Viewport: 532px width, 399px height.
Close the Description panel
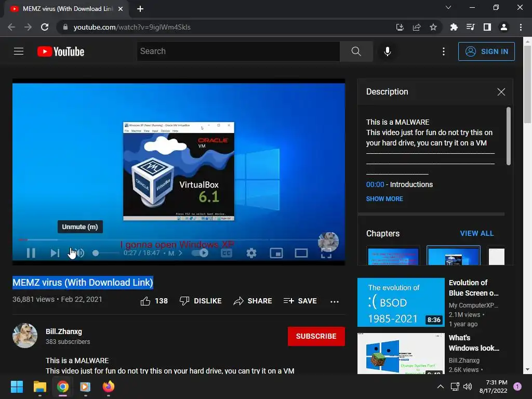tap(501, 92)
